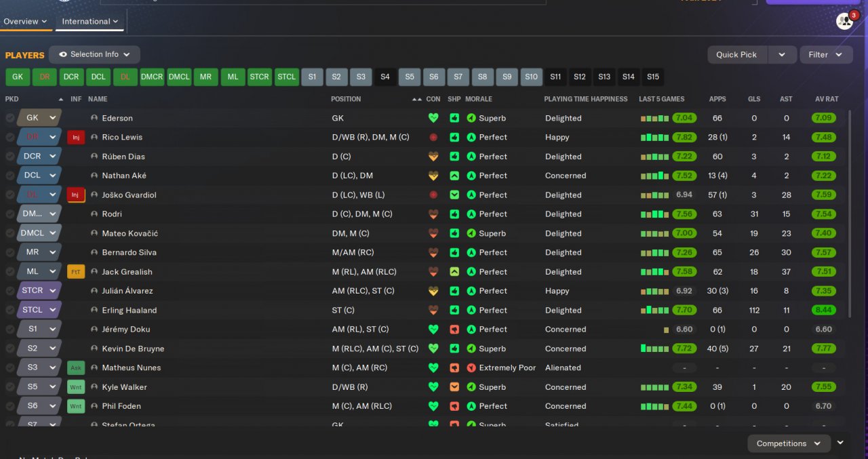Open the notifications icon with badge 3
The image size is (868, 459).
tap(845, 21)
